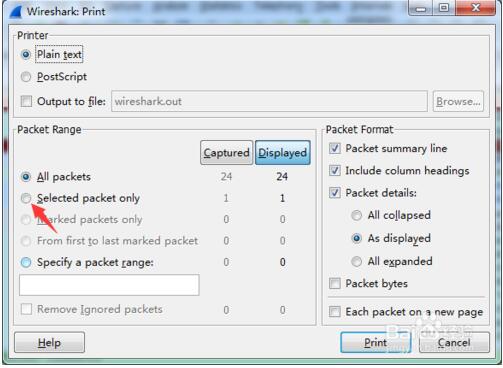This screenshot has height=368, width=503.
Task: Click the Captured packet range button
Action: [x=226, y=153]
